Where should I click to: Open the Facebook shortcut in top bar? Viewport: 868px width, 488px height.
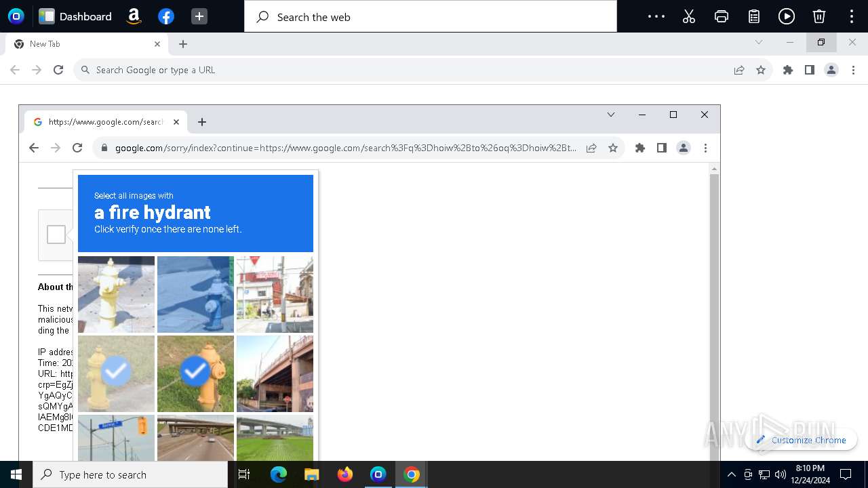coord(166,16)
